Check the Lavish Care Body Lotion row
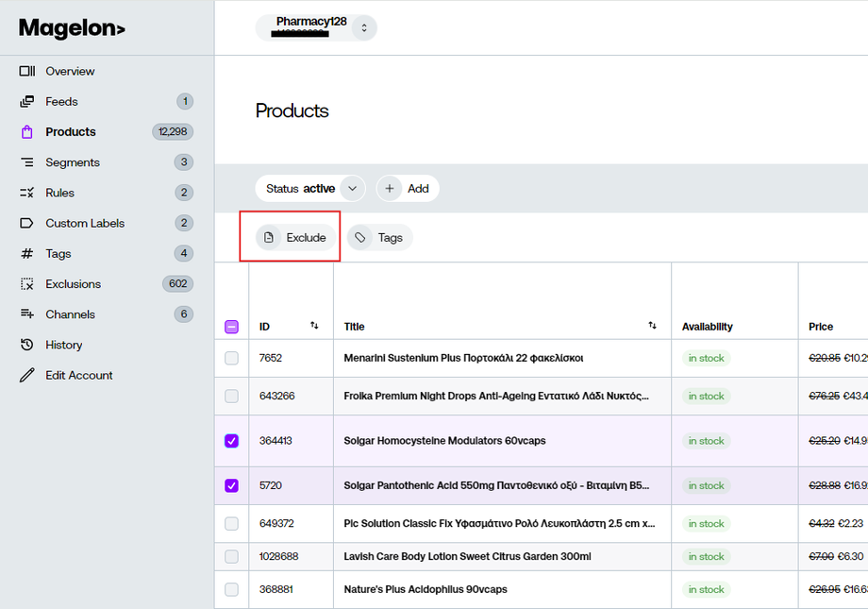The image size is (868, 609). [x=231, y=556]
